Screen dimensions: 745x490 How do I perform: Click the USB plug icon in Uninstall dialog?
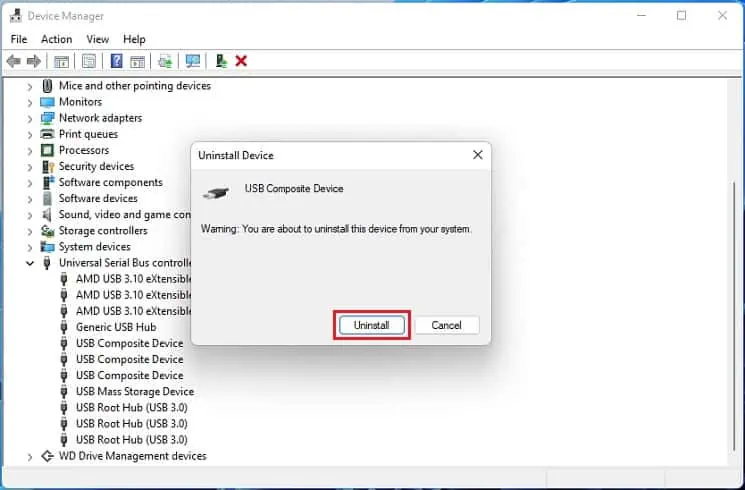coord(216,192)
